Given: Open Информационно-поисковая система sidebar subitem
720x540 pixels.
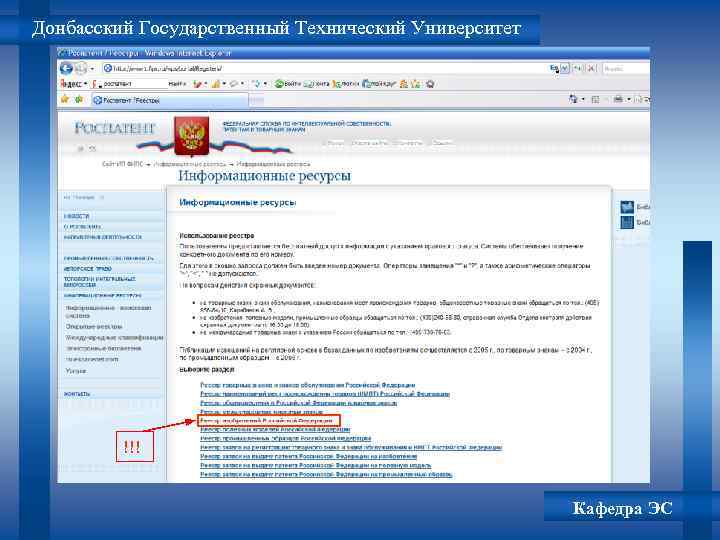Looking at the screenshot, I should tap(108, 312).
